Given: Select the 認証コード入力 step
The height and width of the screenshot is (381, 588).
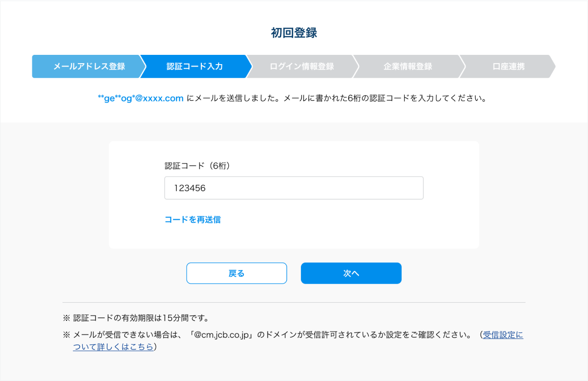Looking at the screenshot, I should coord(195,67).
